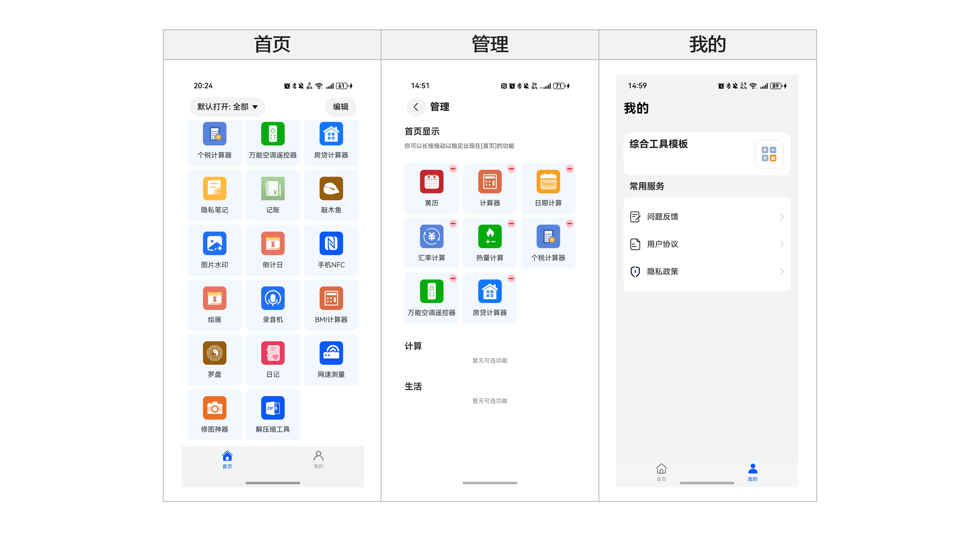Expand the 默认打开: 全部 dropdown

227,107
